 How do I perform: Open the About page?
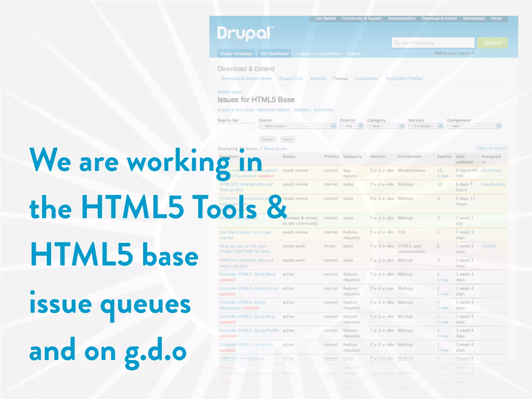click(496, 18)
